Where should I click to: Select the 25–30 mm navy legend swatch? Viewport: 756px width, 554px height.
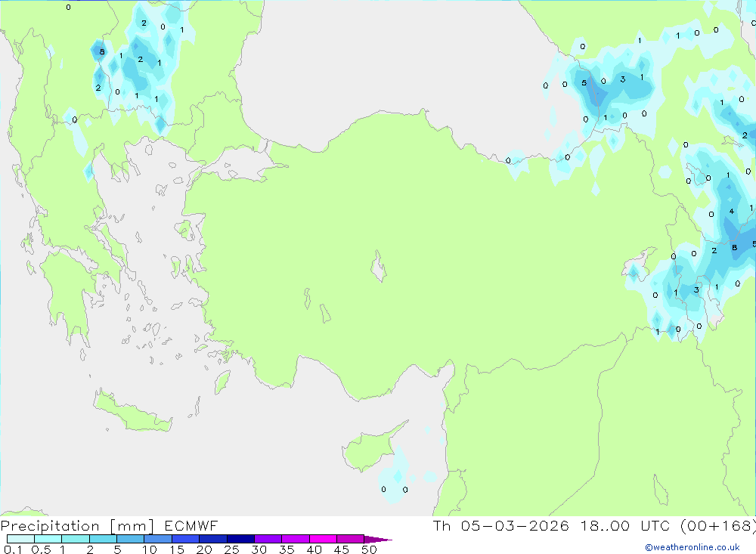pyautogui.click(x=240, y=539)
